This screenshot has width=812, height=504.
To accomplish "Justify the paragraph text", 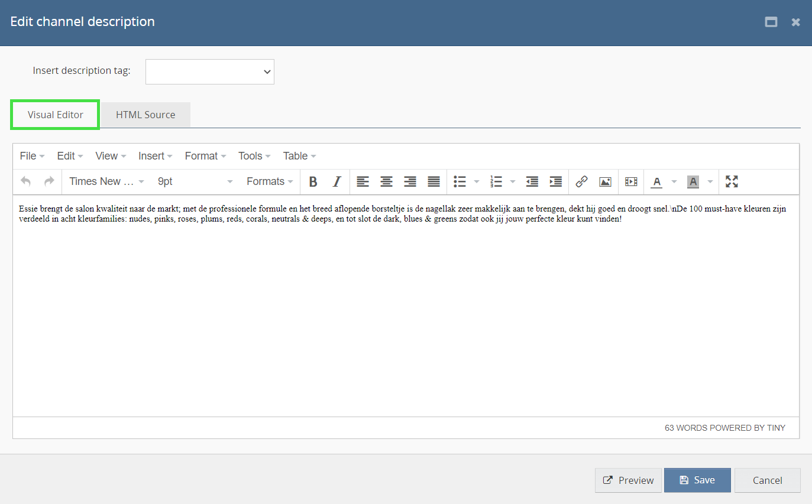I will pyautogui.click(x=434, y=182).
